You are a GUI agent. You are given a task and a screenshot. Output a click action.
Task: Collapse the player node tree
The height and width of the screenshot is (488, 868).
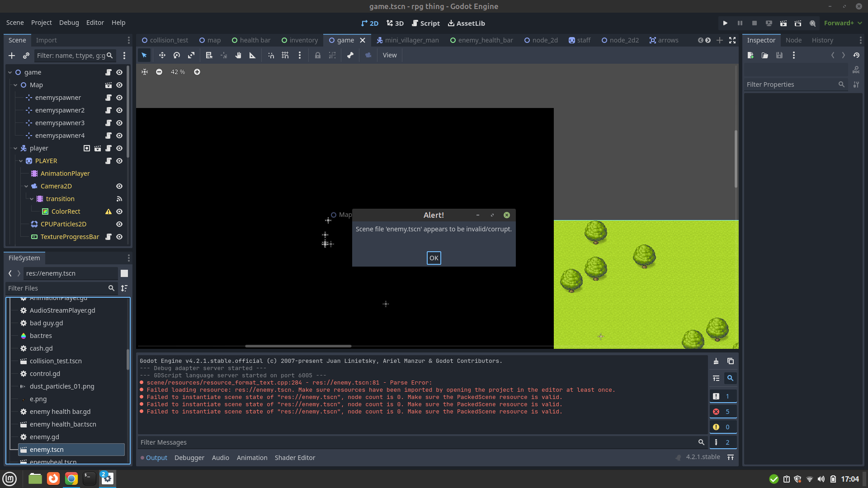(x=15, y=148)
